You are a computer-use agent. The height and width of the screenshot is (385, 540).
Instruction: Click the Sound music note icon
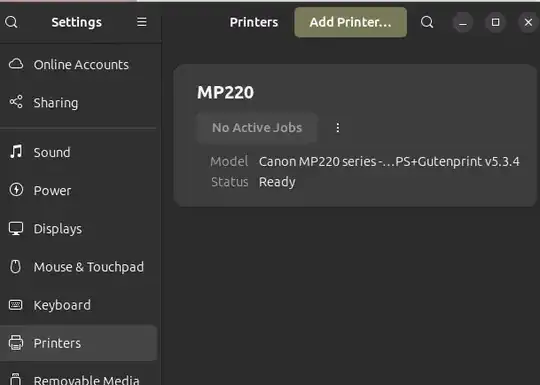tap(16, 152)
